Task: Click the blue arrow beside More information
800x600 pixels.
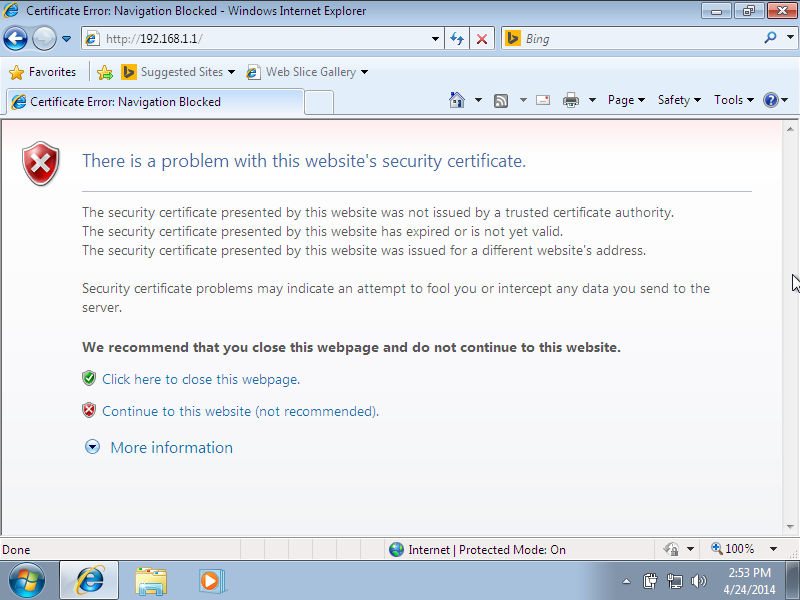Action: tap(92, 447)
